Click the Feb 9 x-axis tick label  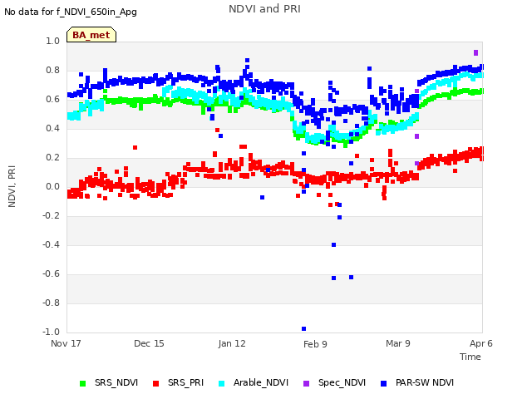315,344
